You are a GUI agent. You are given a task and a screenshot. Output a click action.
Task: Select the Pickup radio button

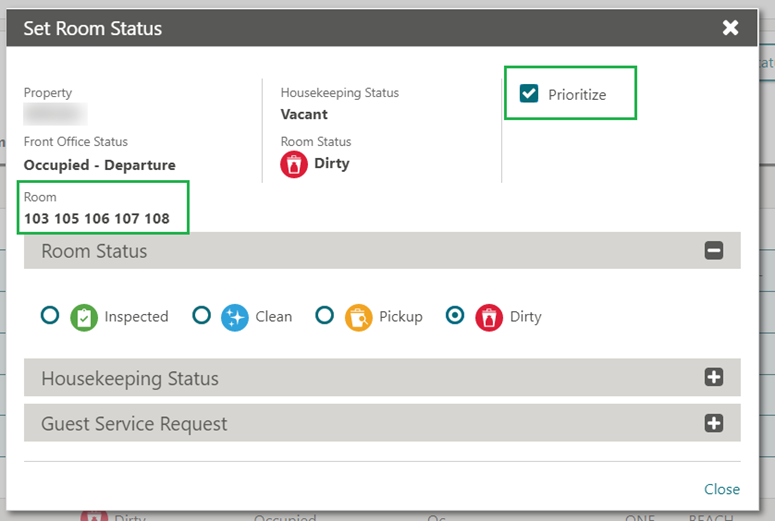pos(324,315)
